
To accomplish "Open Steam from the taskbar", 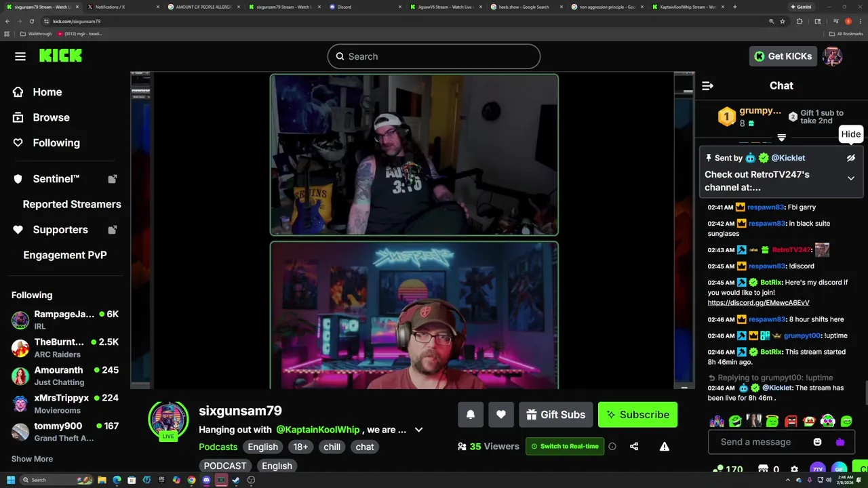I will point(236,480).
